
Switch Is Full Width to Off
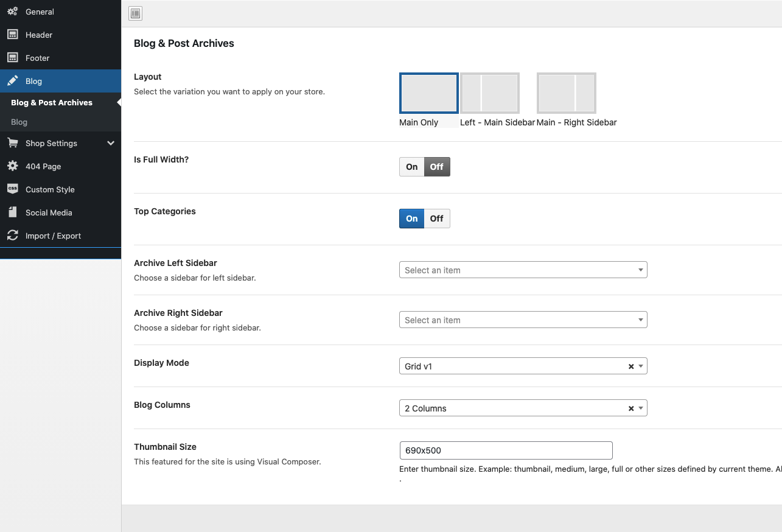pyautogui.click(x=437, y=167)
